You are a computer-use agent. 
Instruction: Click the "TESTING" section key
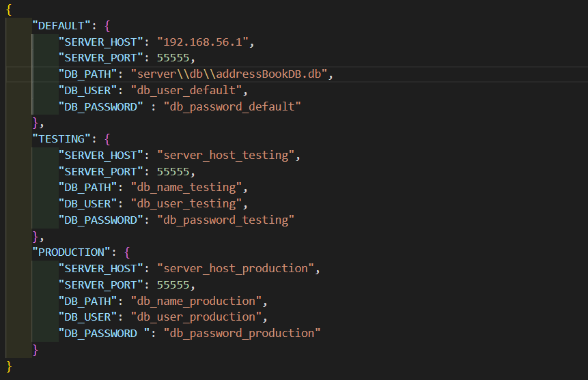point(61,139)
